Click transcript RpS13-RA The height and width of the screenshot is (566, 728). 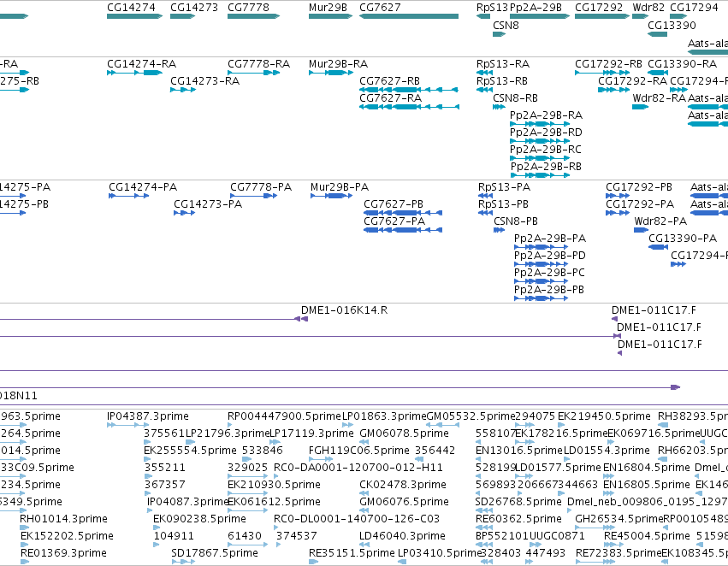484,73
